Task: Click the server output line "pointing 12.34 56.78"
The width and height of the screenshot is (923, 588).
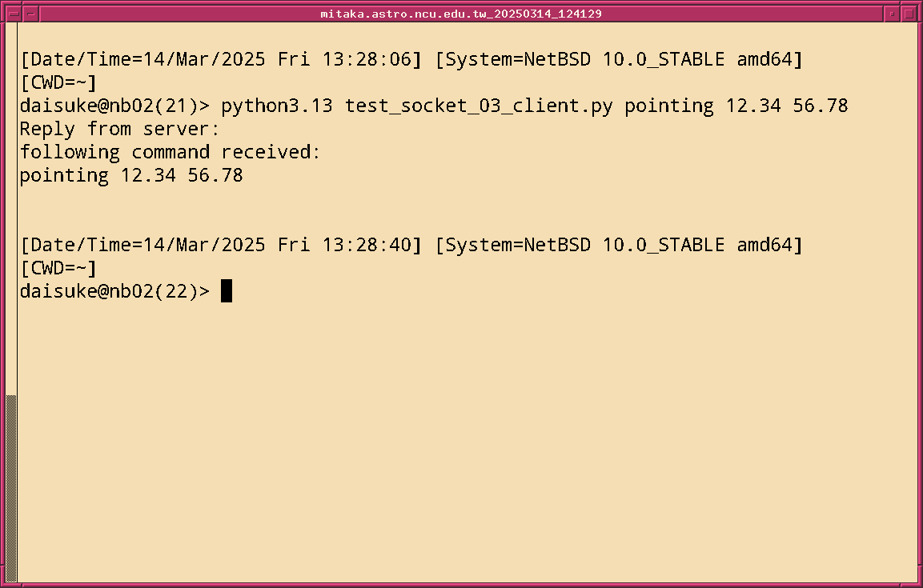Action: (x=131, y=175)
